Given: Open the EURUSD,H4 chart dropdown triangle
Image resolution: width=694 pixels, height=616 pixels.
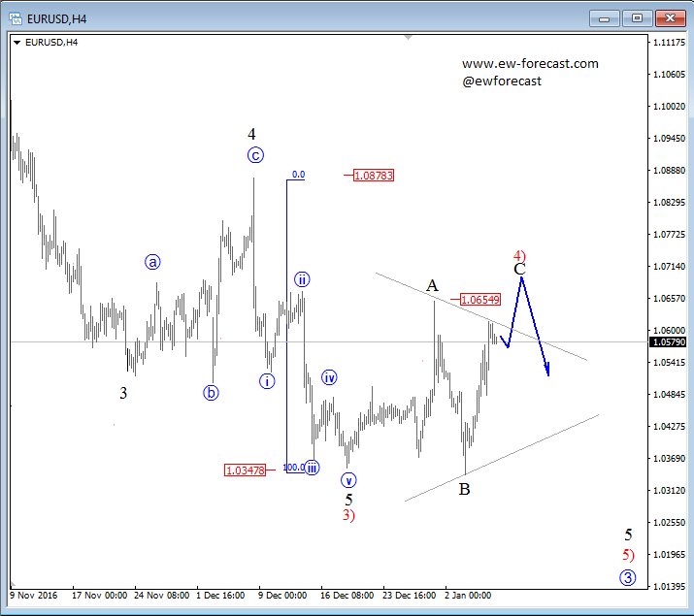Looking at the screenshot, I should point(17,42).
